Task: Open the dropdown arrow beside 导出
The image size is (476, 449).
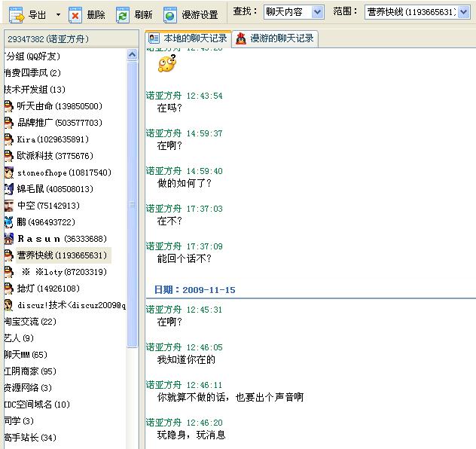Action: [x=58, y=14]
